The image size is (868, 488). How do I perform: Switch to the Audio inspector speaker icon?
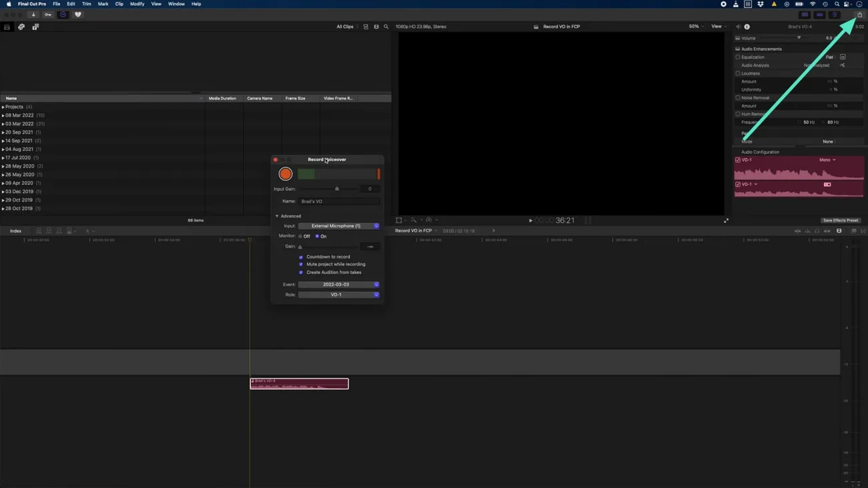pos(738,27)
